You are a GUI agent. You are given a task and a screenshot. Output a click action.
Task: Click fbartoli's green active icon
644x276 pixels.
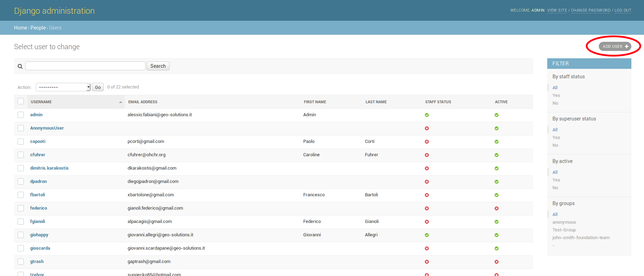pos(496,195)
